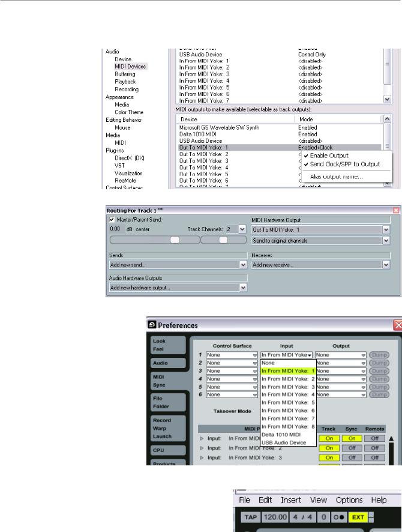Click the TAP tempo button
The image size is (402, 532).
[251, 518]
